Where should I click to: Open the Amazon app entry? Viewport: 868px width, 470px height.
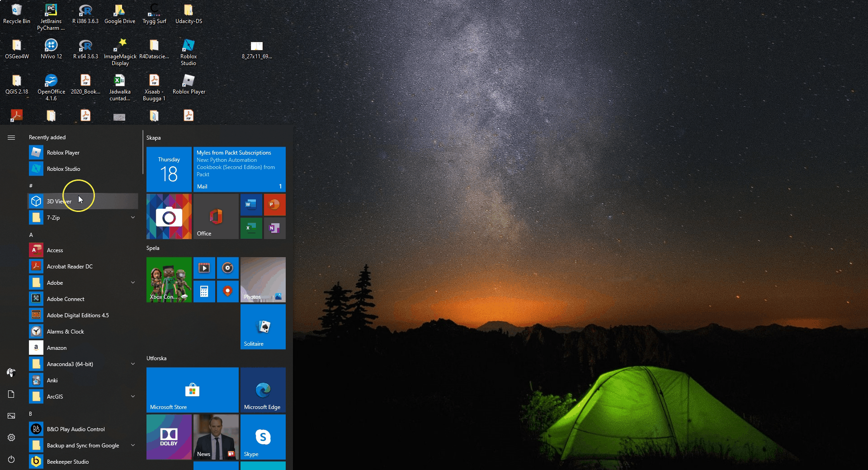tap(83, 348)
